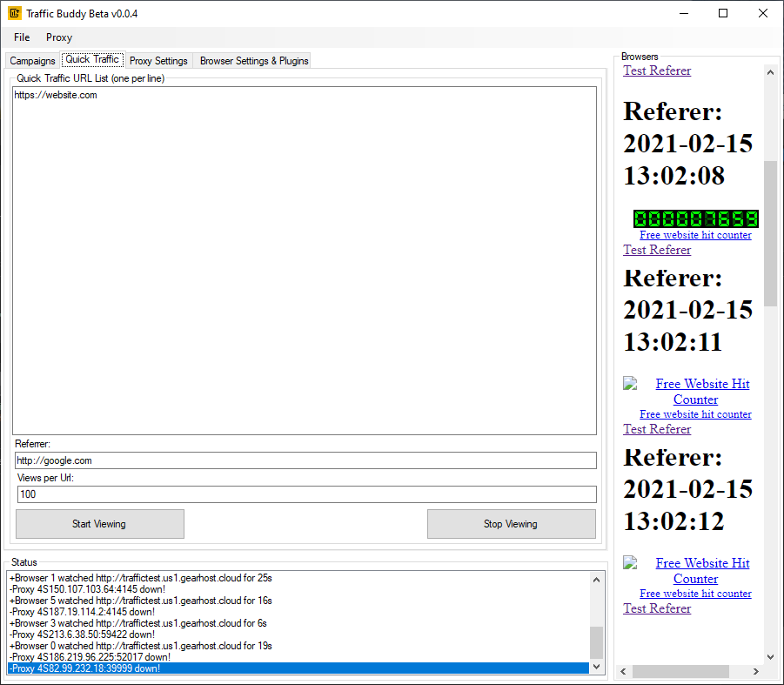Click the Start Viewing button
The width and height of the screenshot is (784, 685).
click(x=99, y=523)
